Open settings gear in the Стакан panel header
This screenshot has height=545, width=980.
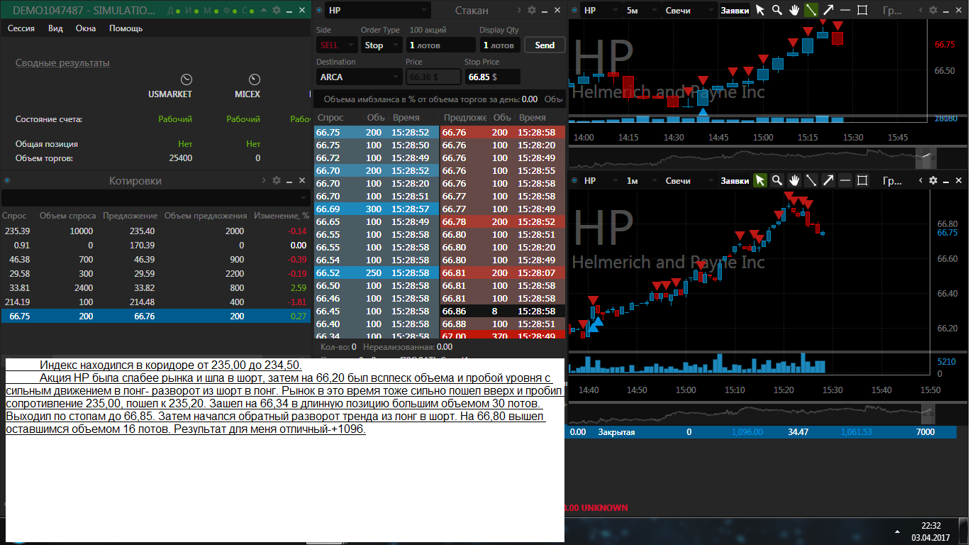pyautogui.click(x=532, y=10)
